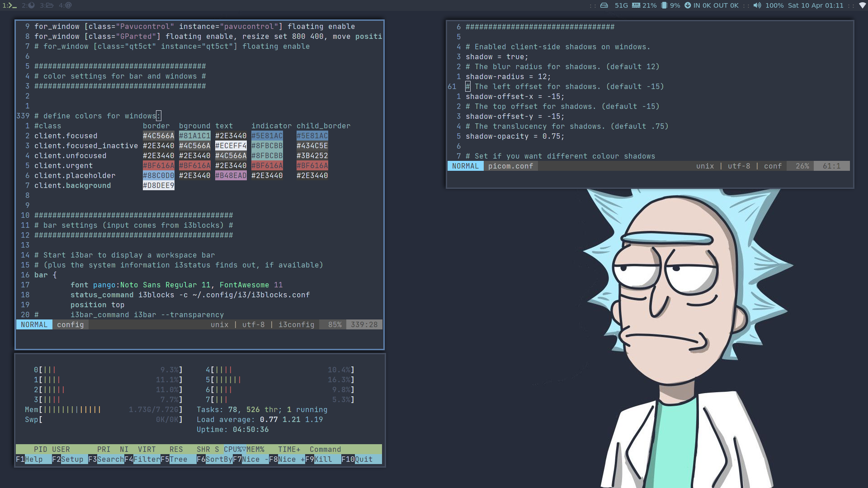Open F6 SortBy in htop
Screen dimensions: 868x488
tap(215, 460)
